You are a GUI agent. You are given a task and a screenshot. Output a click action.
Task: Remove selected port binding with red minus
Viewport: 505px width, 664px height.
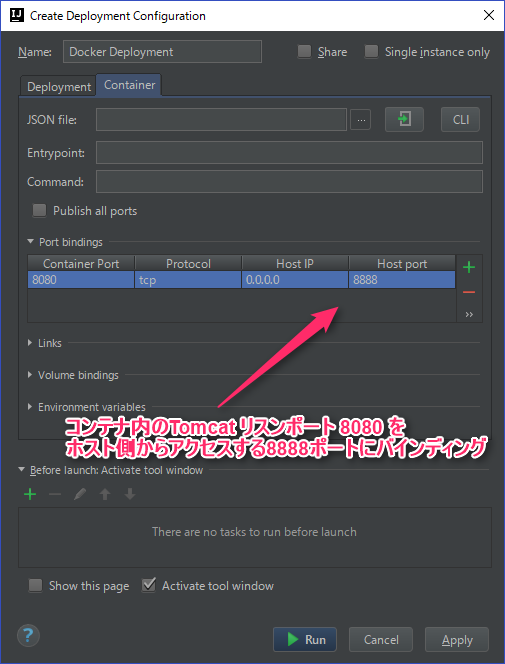tap(469, 292)
